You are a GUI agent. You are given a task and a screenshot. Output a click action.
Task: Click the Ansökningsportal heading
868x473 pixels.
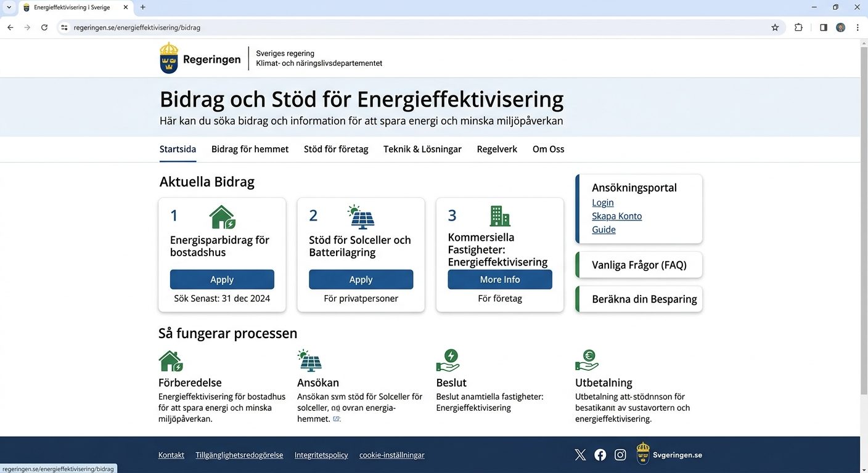point(634,188)
